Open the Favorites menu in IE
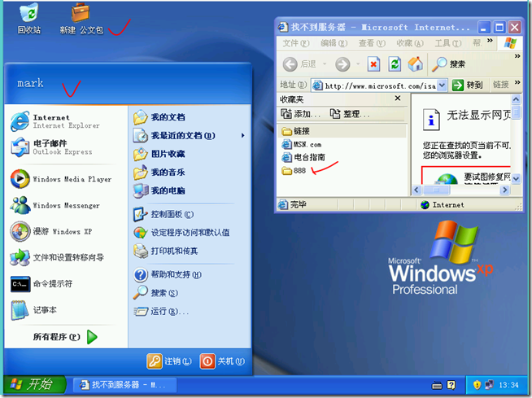Screen dimensions: 532x398 (x=410, y=43)
